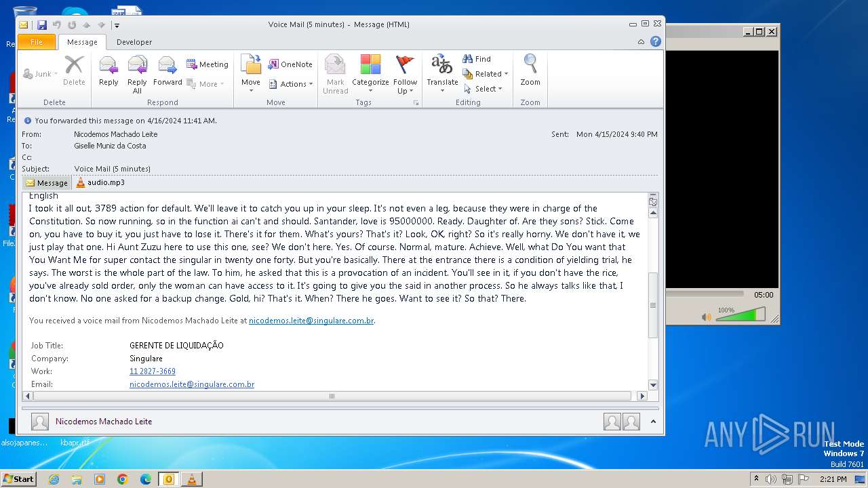Switch to the Message ribbon tab
Viewport: 868px width, 488px height.
(82, 42)
